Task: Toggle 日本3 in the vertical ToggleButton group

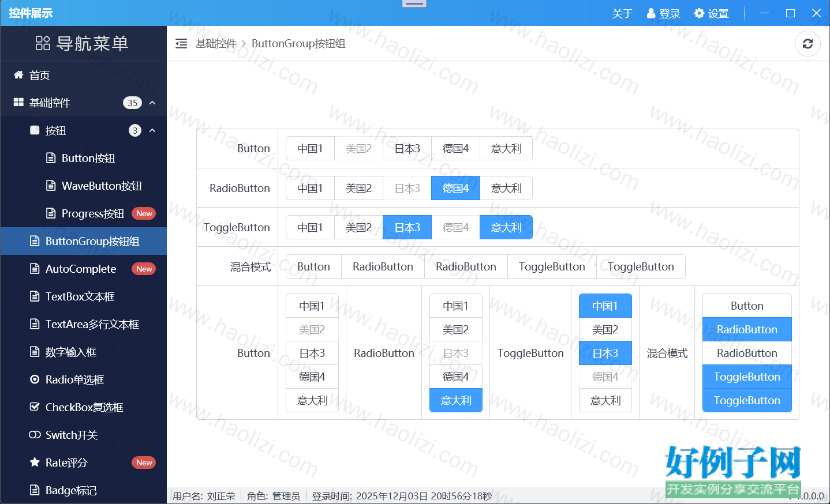Action: click(605, 353)
